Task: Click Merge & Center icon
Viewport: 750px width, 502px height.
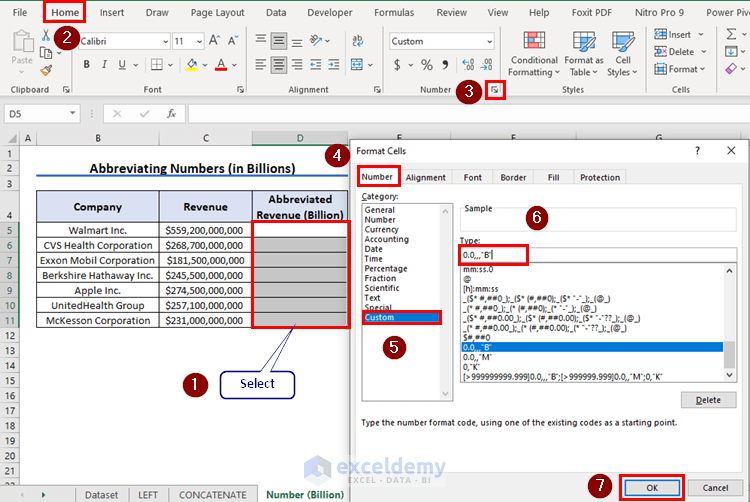Action: [357, 64]
